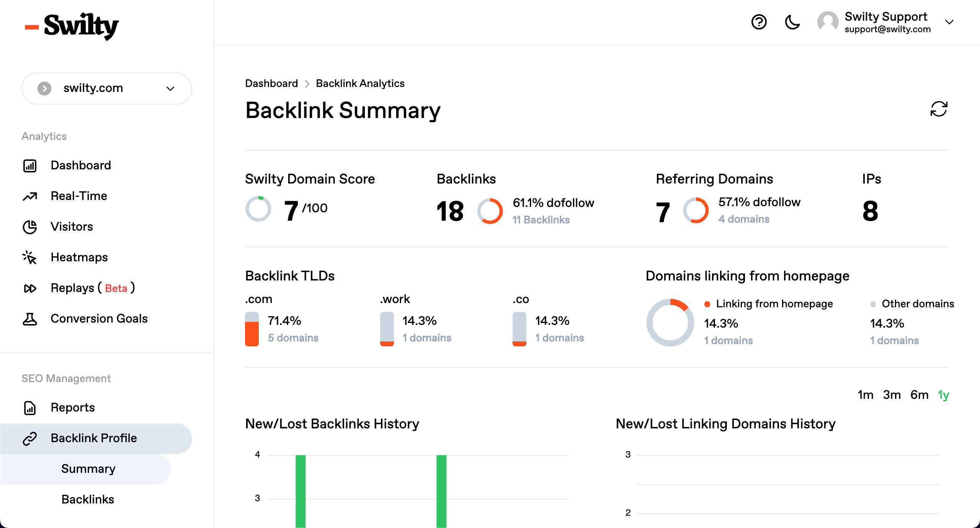Click 5 domains under .com
980x528 pixels.
point(293,338)
